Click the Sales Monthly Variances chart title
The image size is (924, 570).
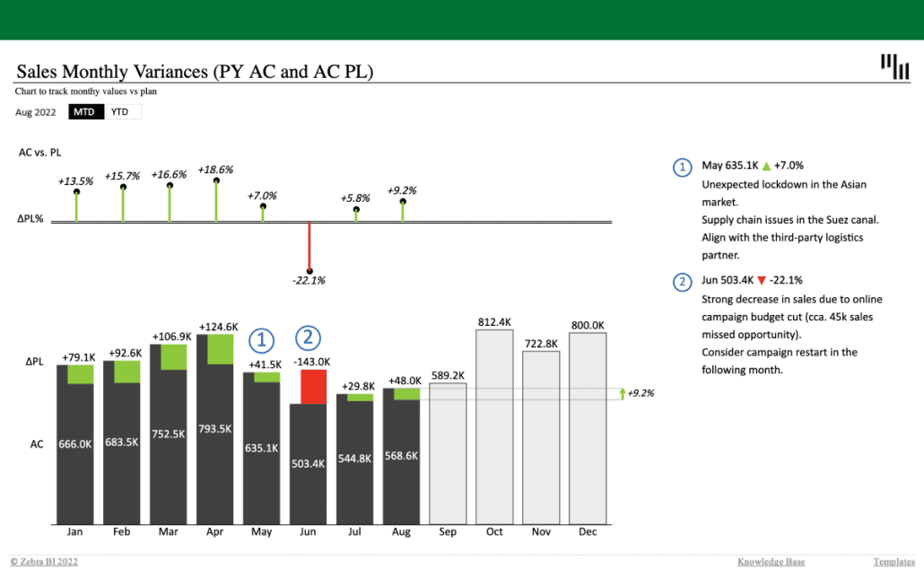pos(196,72)
